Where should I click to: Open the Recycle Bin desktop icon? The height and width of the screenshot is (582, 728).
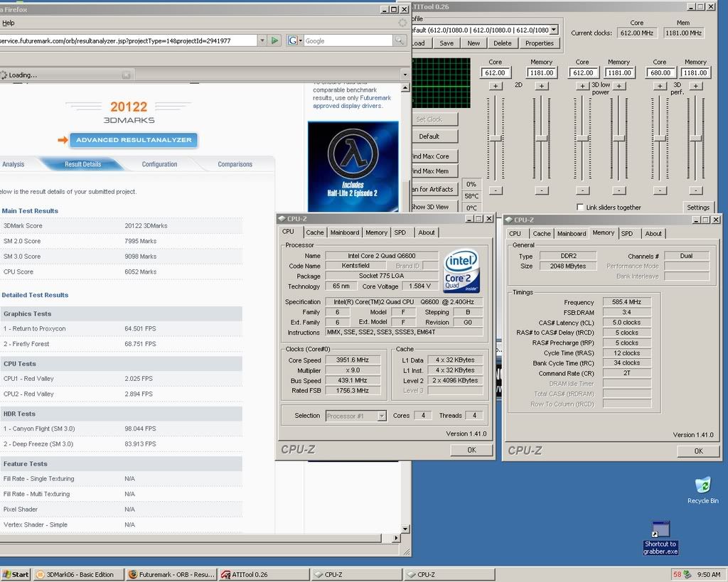pos(702,490)
